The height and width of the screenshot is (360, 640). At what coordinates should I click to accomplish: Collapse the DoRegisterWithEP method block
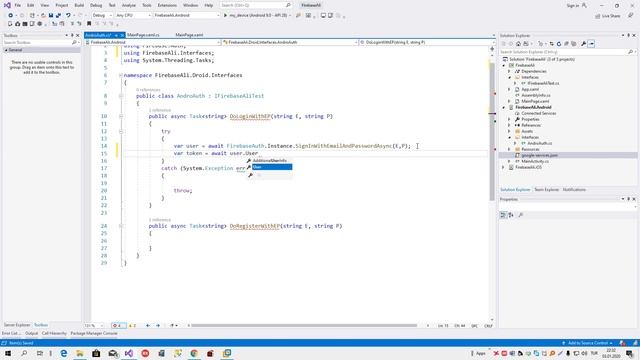click(x=121, y=226)
